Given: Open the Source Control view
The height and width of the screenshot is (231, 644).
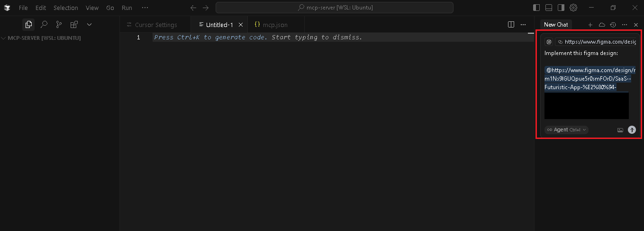Looking at the screenshot, I should (59, 25).
